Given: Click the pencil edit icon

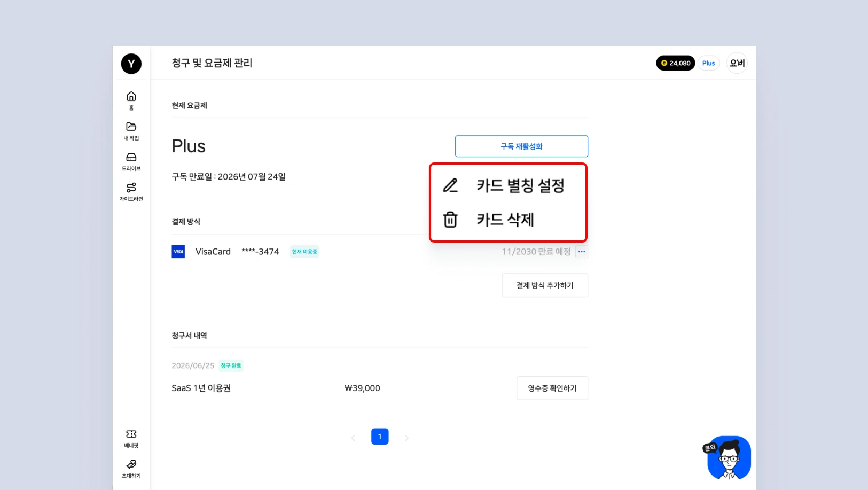Looking at the screenshot, I should pos(450,185).
